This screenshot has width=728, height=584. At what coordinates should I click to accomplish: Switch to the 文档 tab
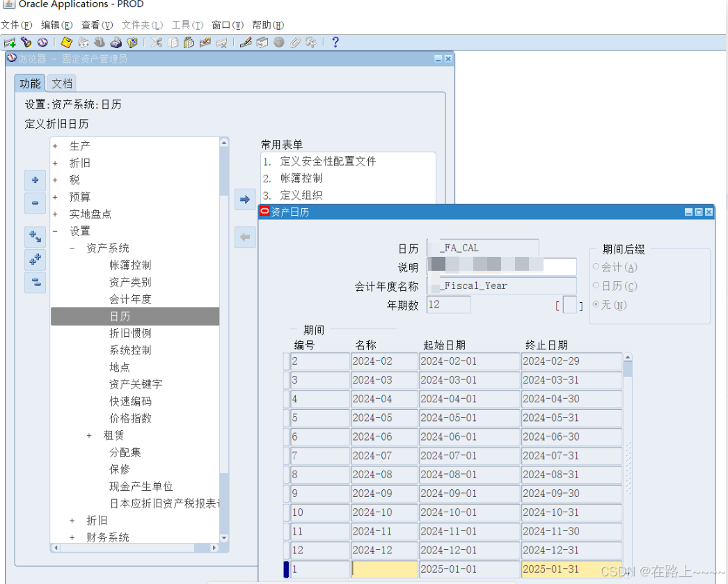point(62,84)
